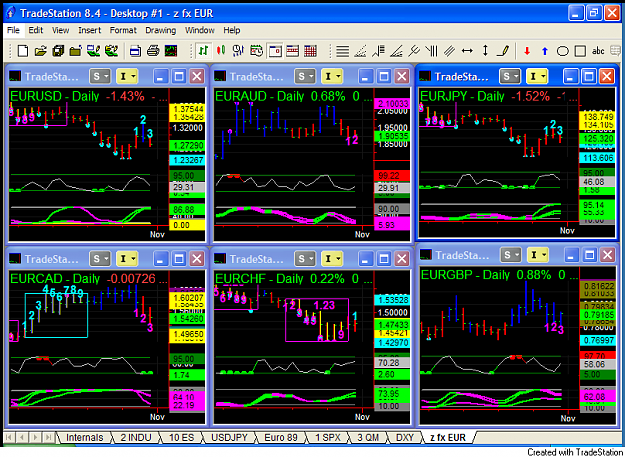Open a workspace with the folder icon
Viewport: 625px width, 457px height.
point(41,51)
